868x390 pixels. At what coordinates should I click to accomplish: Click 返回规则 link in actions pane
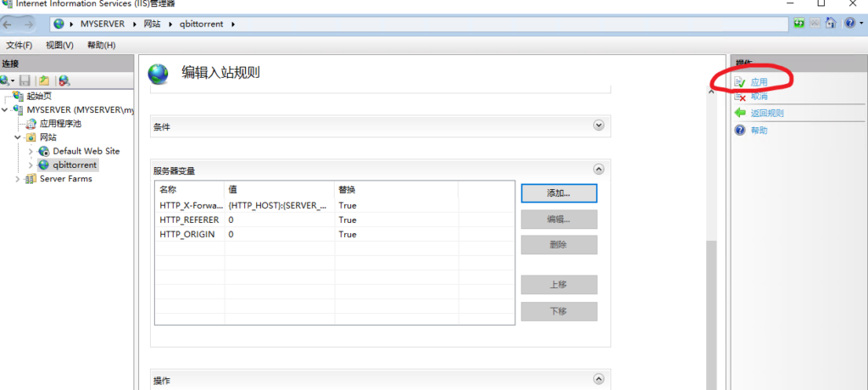pos(767,114)
